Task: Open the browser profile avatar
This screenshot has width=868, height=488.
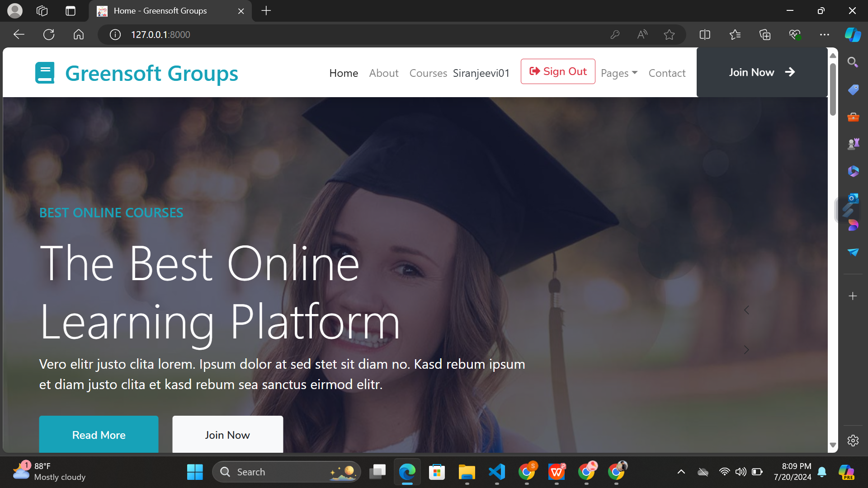Action: tap(15, 10)
